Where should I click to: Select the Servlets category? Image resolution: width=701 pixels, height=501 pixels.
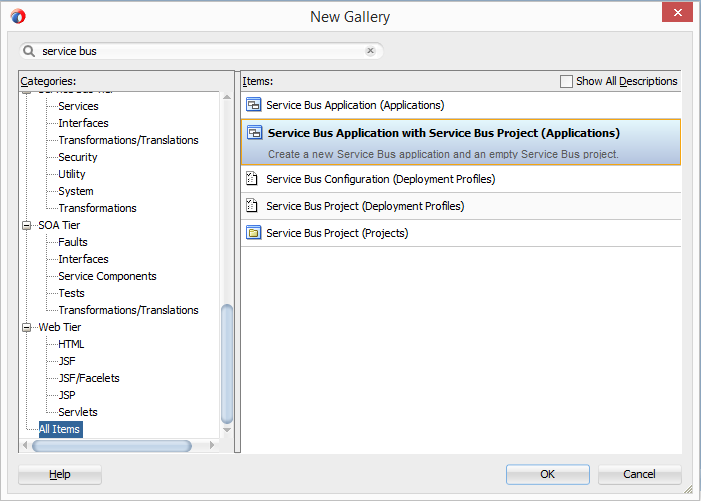(x=78, y=412)
